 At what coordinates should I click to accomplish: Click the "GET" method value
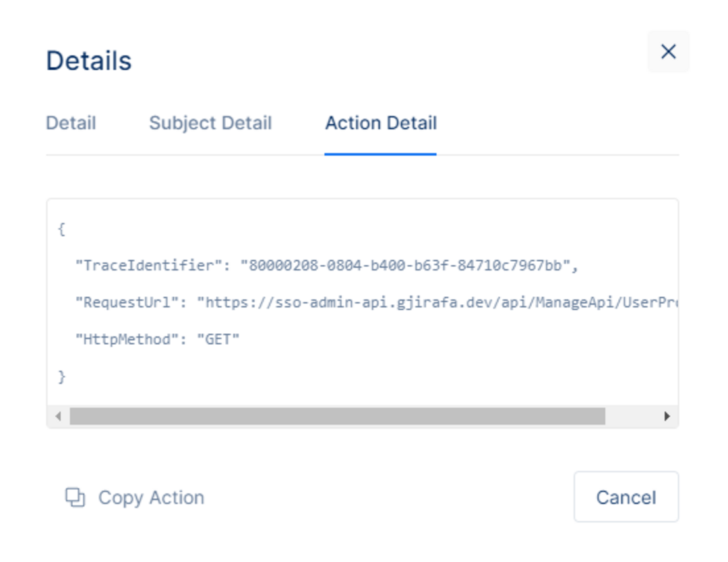(x=218, y=339)
